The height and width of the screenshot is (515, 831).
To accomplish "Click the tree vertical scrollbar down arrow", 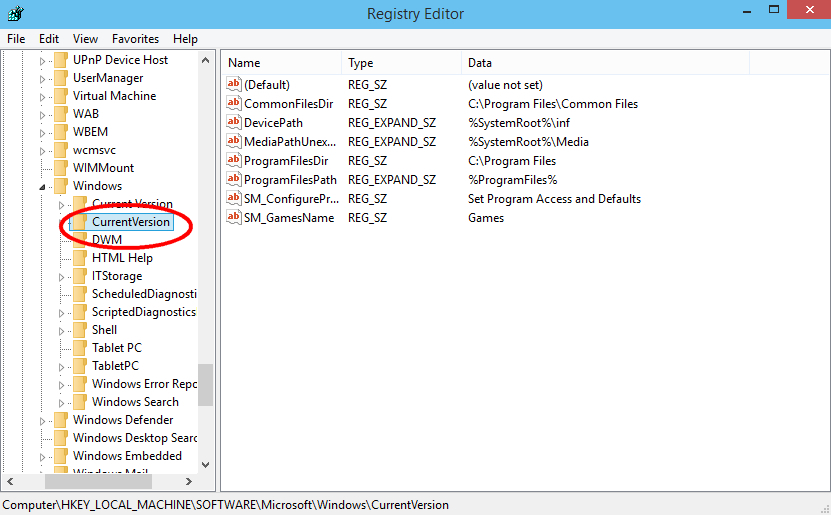I will point(206,465).
